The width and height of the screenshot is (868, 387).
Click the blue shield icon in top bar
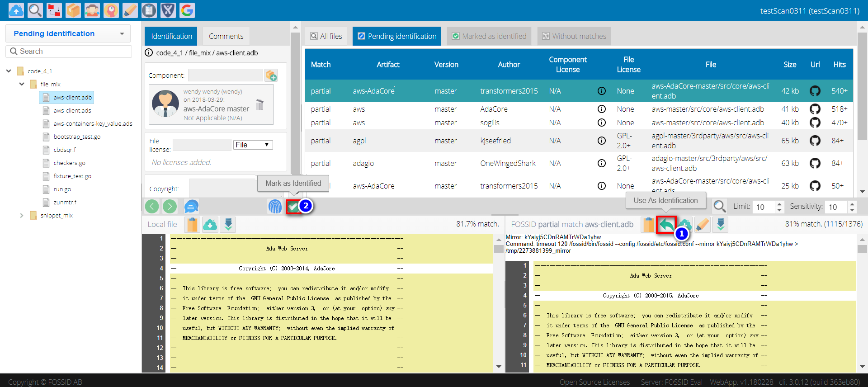(168, 10)
